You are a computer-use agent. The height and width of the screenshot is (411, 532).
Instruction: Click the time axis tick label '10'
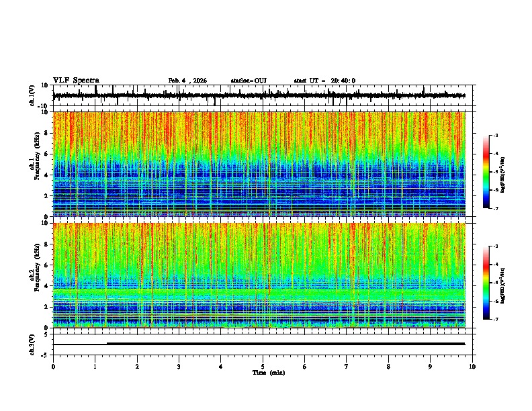pyautogui.click(x=472, y=367)
